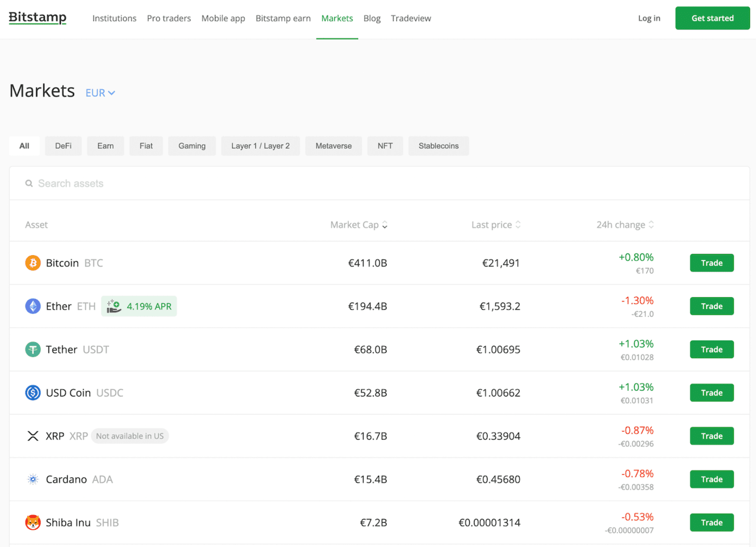Open the EUR currency dropdown

pos(100,93)
